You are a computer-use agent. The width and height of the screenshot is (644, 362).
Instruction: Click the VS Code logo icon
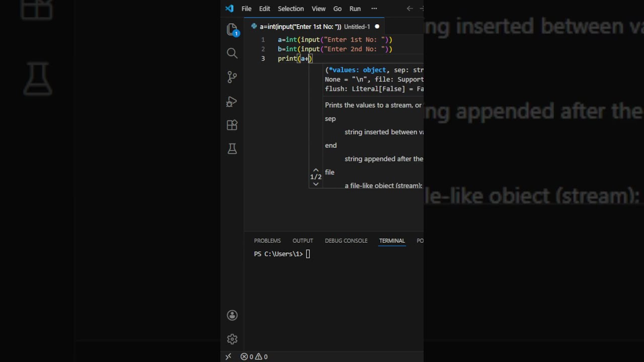[x=229, y=9]
